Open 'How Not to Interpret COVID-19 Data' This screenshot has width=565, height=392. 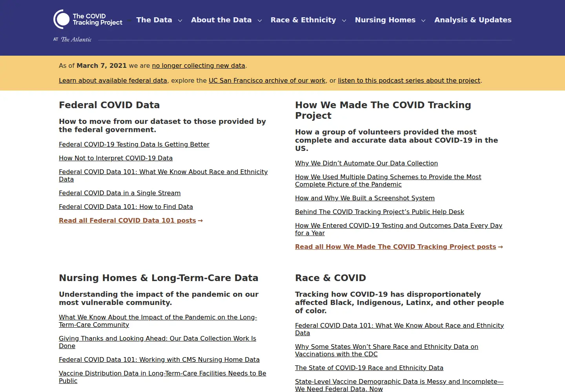116,158
